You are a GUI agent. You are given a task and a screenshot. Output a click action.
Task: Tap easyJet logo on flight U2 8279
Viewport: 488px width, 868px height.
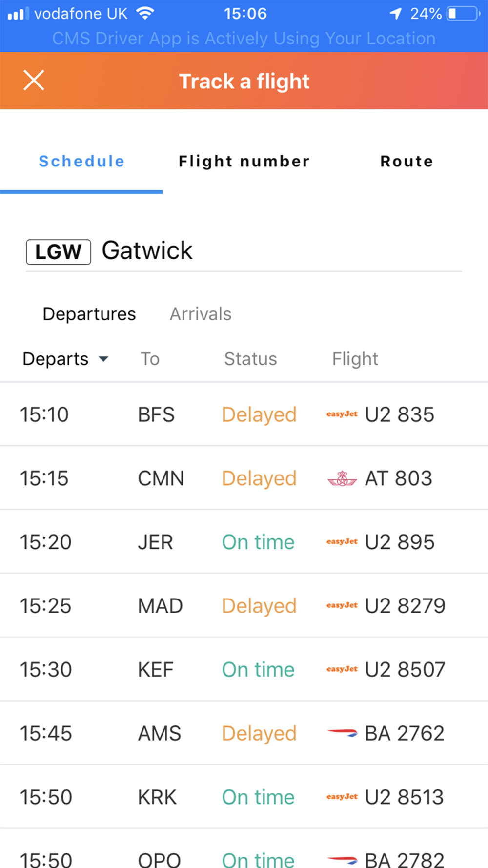tap(342, 606)
